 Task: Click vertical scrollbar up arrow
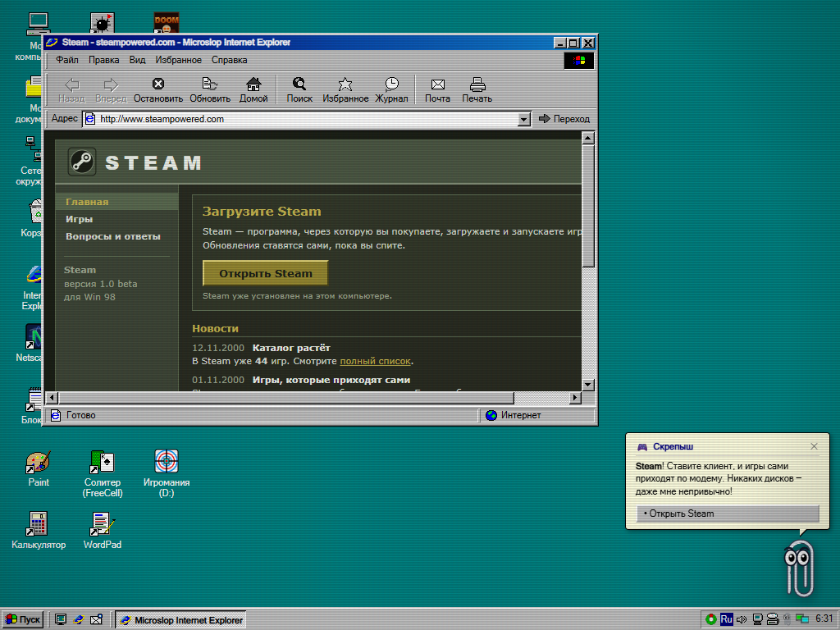point(587,138)
